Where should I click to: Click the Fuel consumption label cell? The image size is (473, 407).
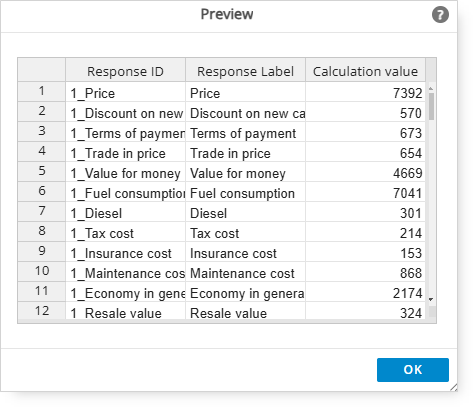(x=245, y=192)
